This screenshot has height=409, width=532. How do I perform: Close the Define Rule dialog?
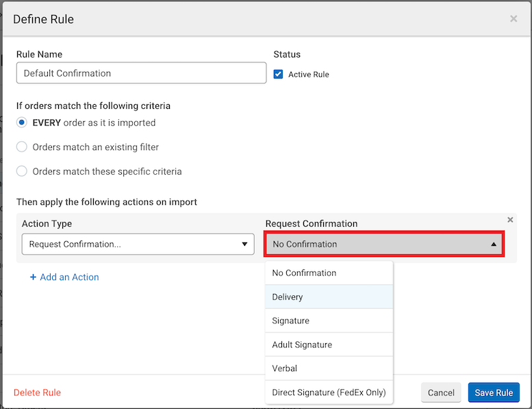pyautogui.click(x=514, y=18)
